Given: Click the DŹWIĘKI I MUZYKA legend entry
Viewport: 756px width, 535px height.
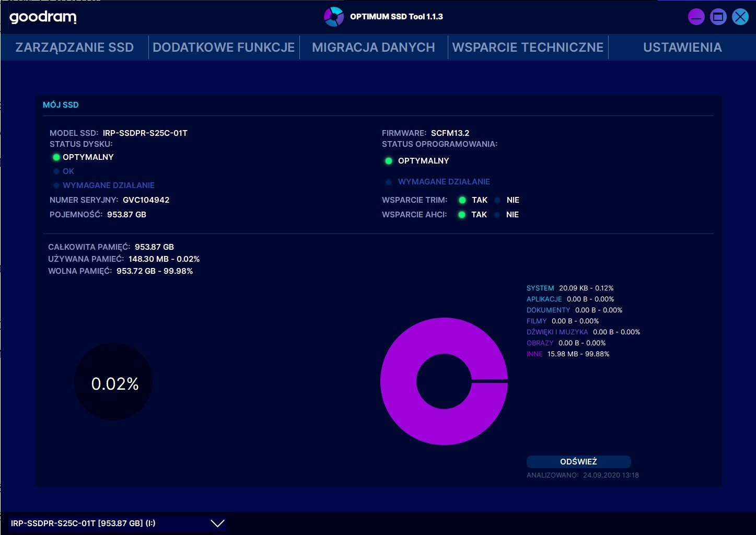Looking at the screenshot, I should click(x=557, y=332).
